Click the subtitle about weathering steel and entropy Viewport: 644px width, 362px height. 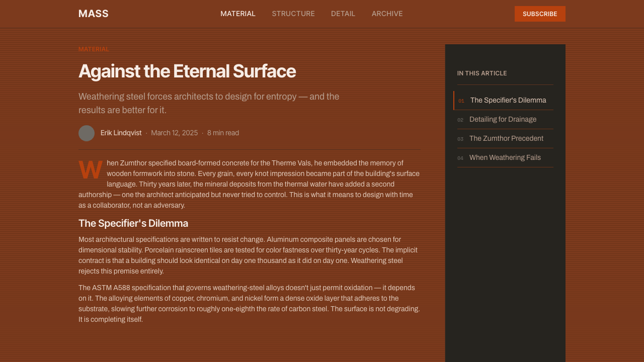pos(209,103)
